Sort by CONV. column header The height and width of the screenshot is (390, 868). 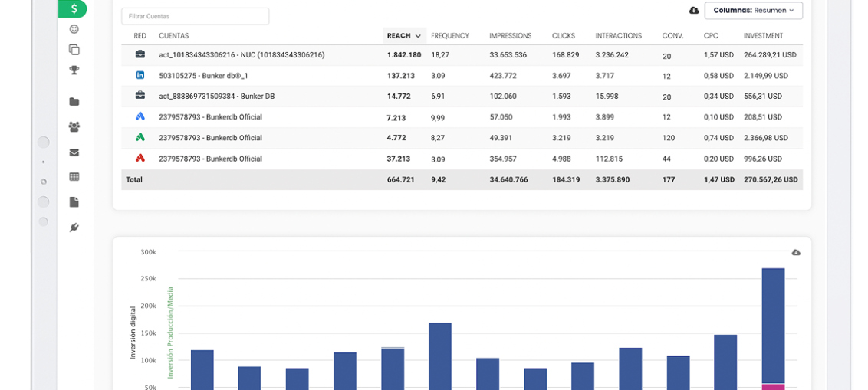(x=672, y=35)
